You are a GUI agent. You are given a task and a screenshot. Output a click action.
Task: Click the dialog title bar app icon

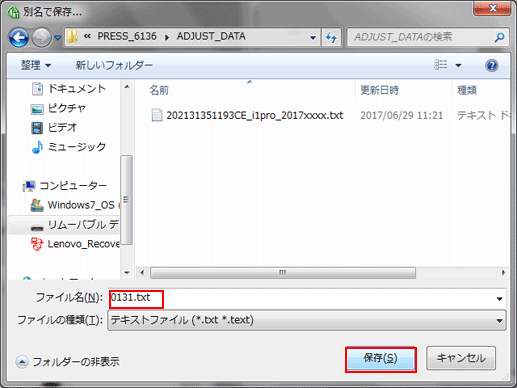pyautogui.click(x=13, y=13)
